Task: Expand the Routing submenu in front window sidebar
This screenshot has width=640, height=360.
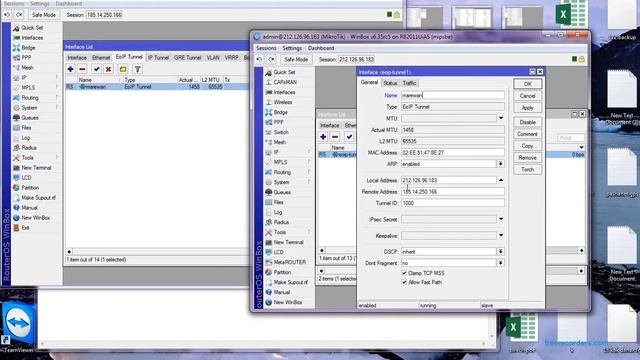Action: click(x=309, y=172)
